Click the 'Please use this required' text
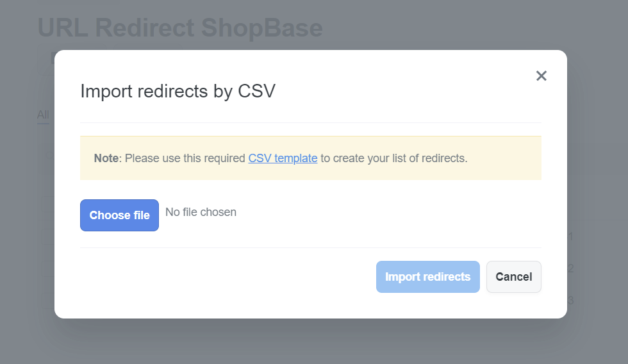Image resolution: width=628 pixels, height=364 pixels. [185, 158]
